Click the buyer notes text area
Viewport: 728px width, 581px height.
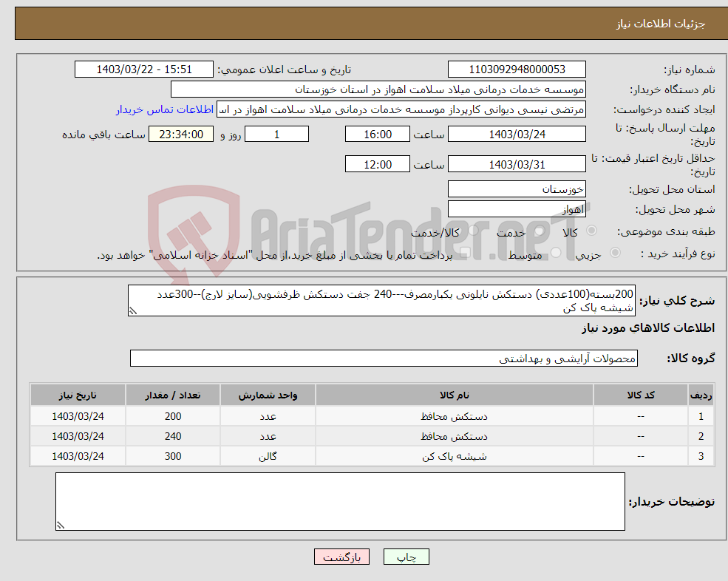click(x=340, y=502)
